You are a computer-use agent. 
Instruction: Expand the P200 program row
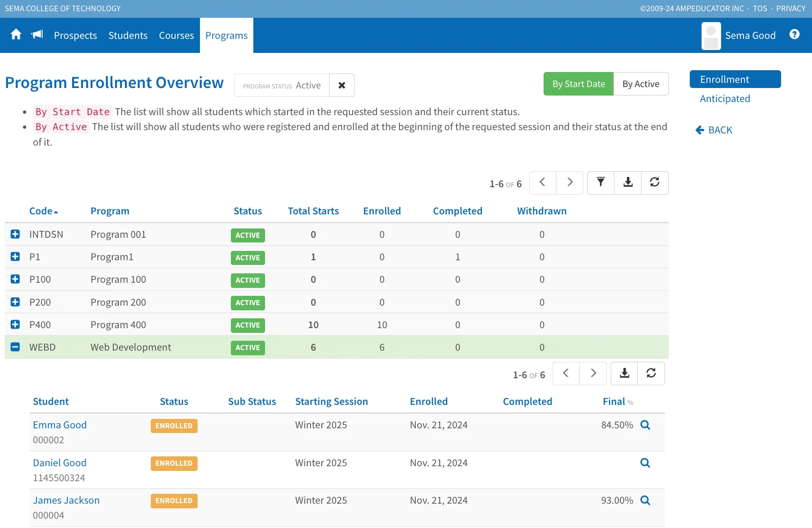coord(15,302)
